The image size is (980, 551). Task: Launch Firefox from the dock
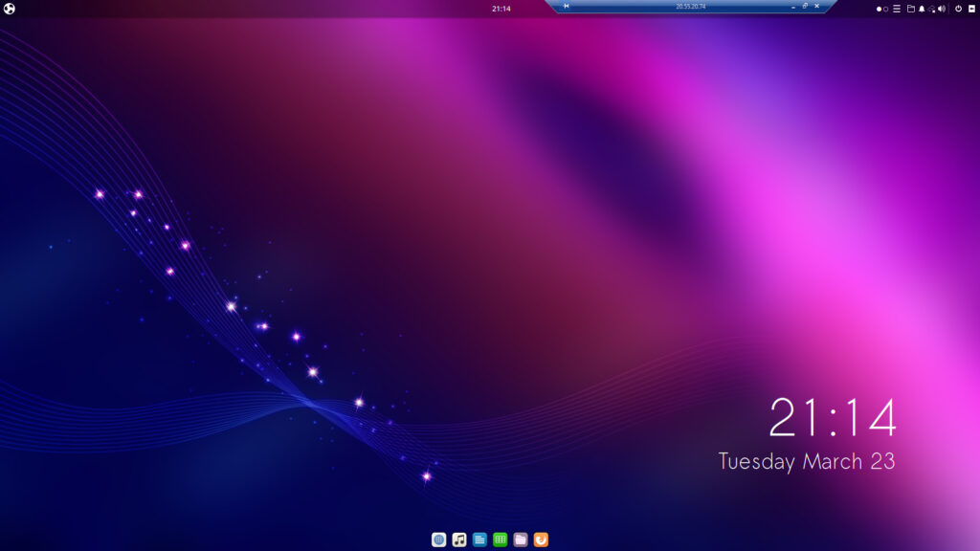pyautogui.click(x=542, y=539)
